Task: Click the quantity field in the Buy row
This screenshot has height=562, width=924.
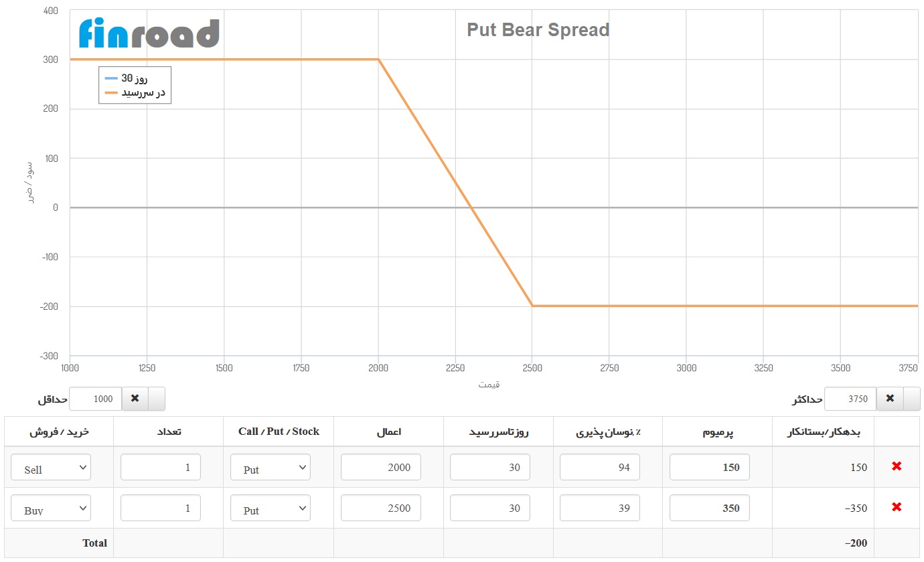Action: coord(160,508)
